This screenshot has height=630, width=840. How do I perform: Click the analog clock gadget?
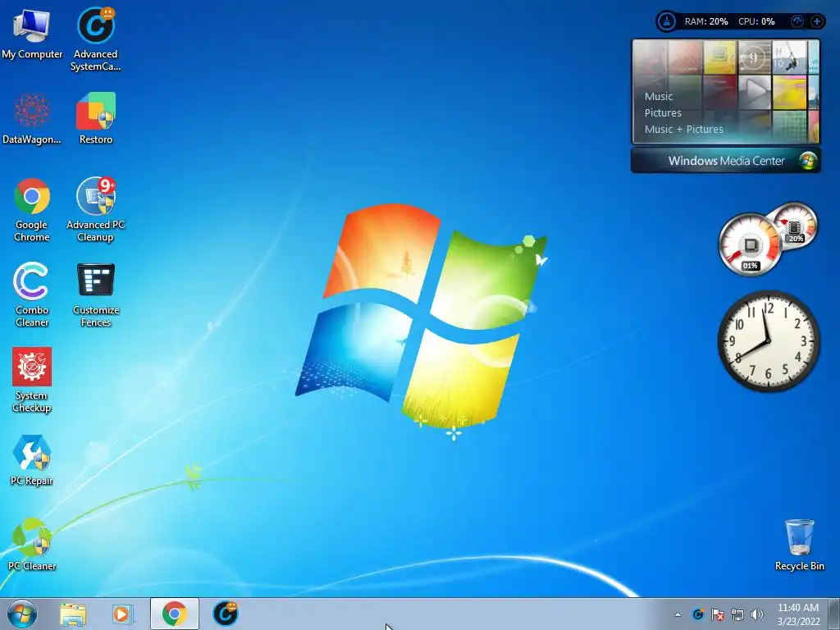click(x=768, y=341)
